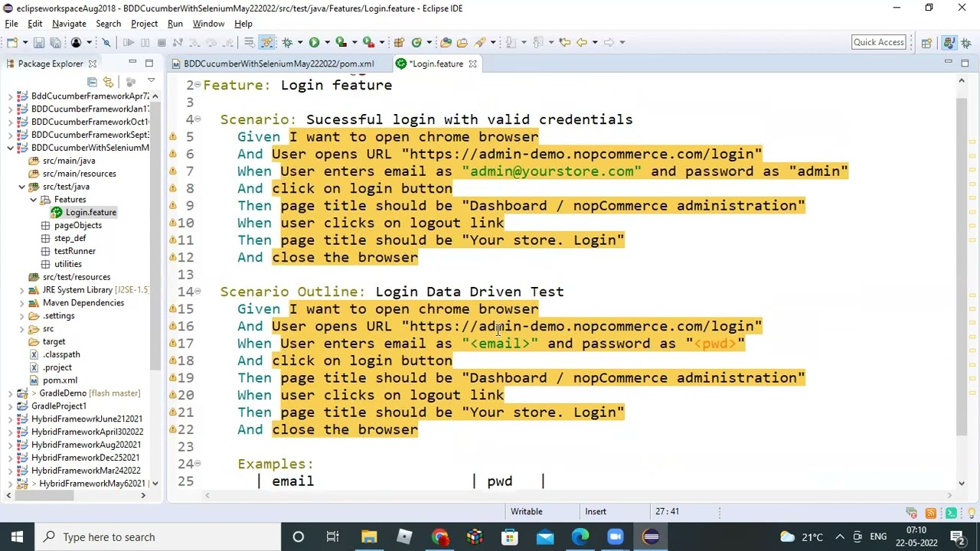Screen dimensions: 980x551
Task: Switch to the Debug perspective icon
Action: tap(966, 42)
